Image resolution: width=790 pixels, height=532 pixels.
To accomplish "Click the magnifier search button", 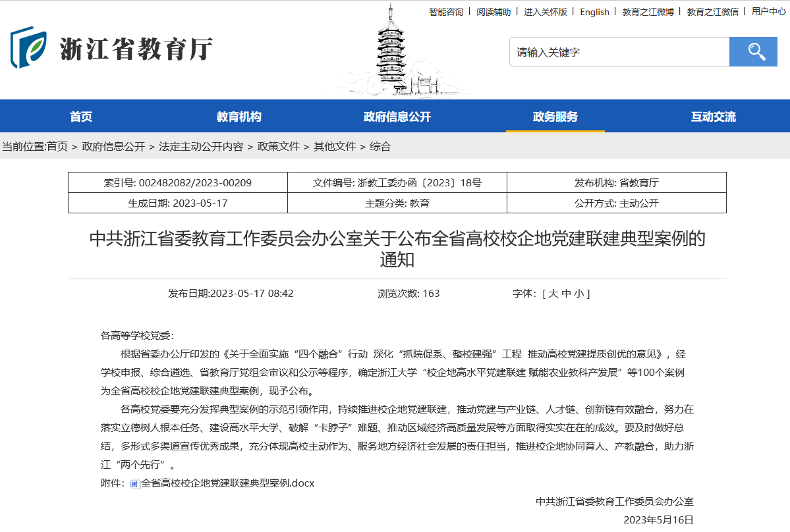I will (x=753, y=51).
